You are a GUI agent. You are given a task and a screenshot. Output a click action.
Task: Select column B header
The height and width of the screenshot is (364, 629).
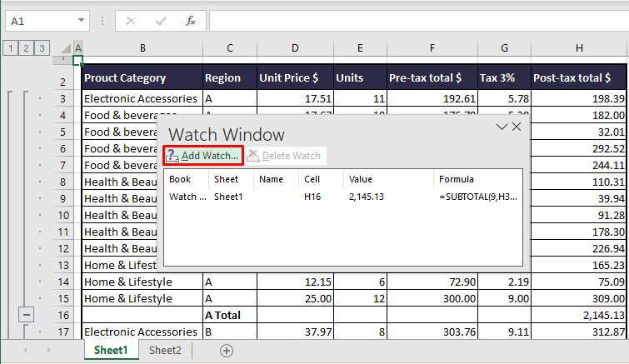click(142, 48)
